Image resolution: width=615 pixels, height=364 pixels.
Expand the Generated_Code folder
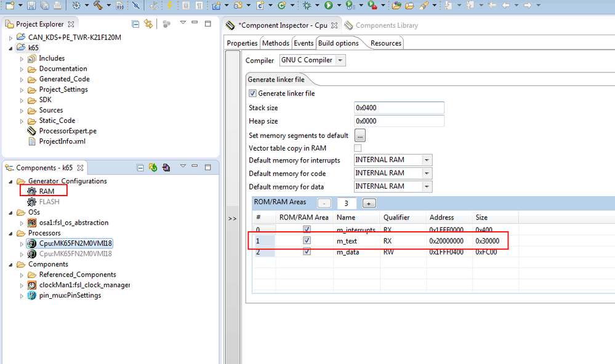[22, 79]
